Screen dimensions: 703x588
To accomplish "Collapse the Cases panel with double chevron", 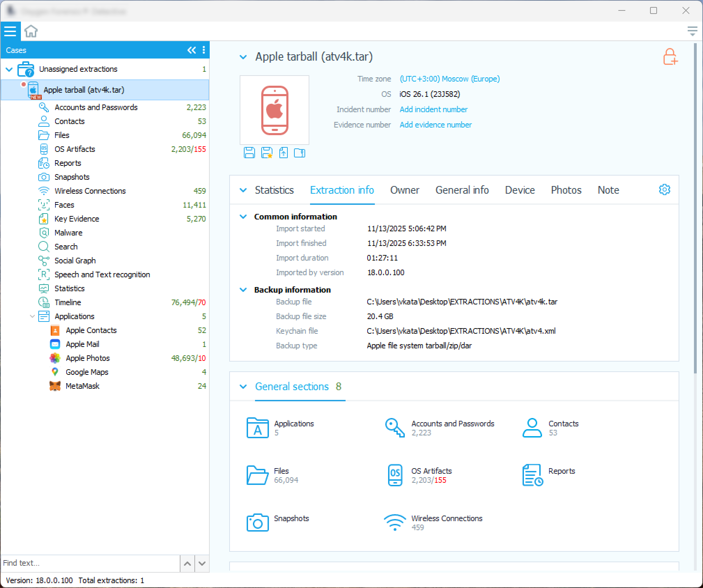I will pos(191,50).
